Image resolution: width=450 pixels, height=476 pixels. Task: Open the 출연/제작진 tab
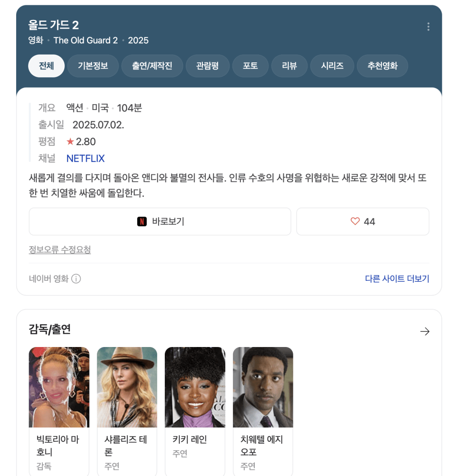tap(152, 66)
